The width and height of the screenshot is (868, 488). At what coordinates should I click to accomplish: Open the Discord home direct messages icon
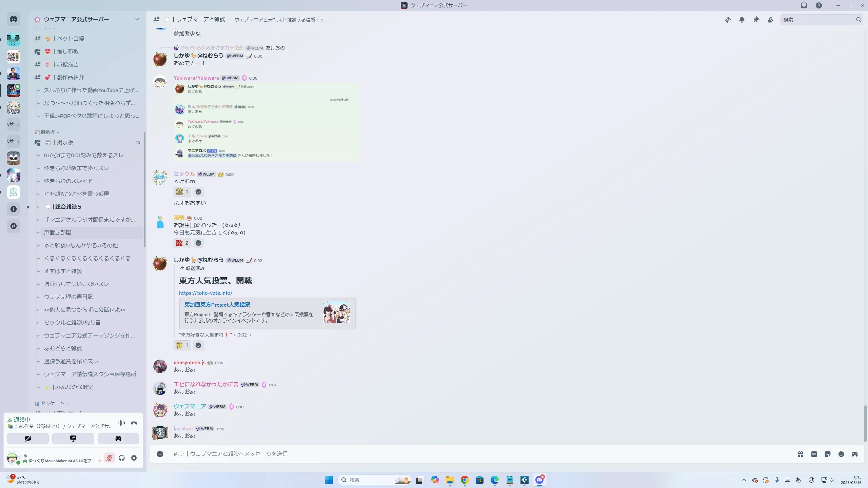[14, 19]
